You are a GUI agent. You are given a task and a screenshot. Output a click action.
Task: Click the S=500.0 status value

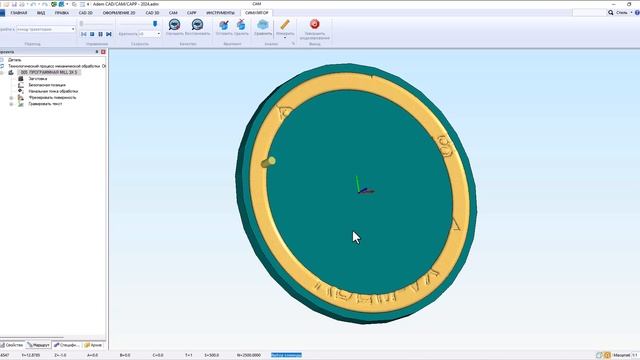click(212, 355)
